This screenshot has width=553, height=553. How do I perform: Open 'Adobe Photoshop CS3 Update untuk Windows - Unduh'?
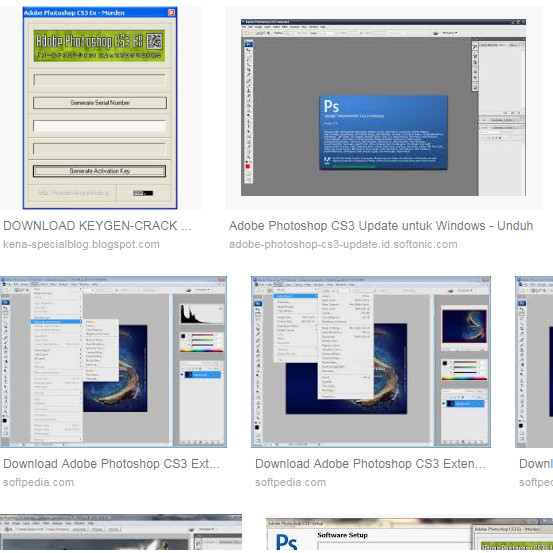pyautogui.click(x=381, y=226)
